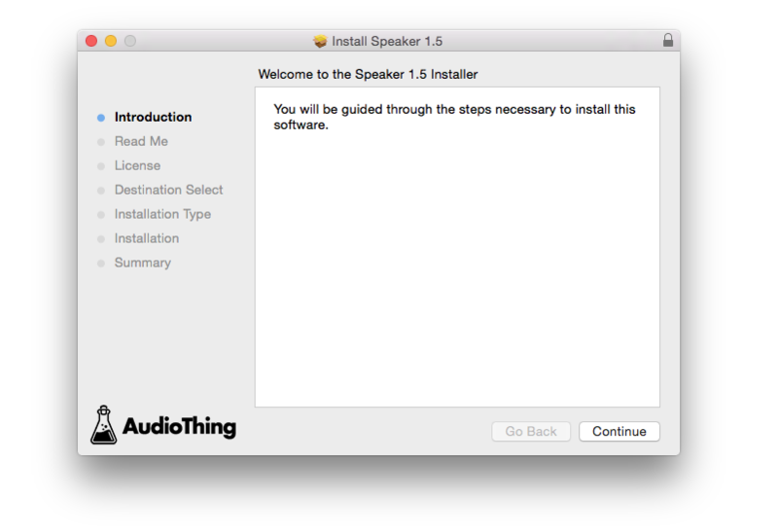
Task: Click the AudioThing flask logo icon
Action: (x=103, y=425)
